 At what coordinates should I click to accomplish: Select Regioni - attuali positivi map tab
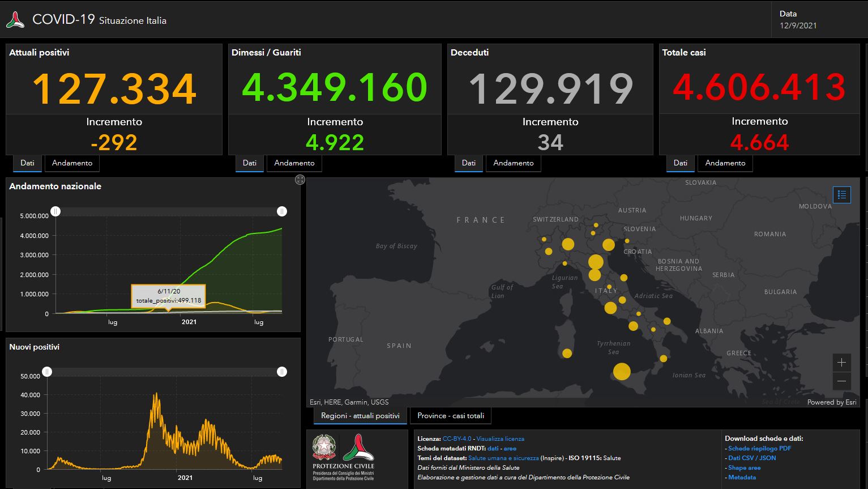[x=360, y=416]
